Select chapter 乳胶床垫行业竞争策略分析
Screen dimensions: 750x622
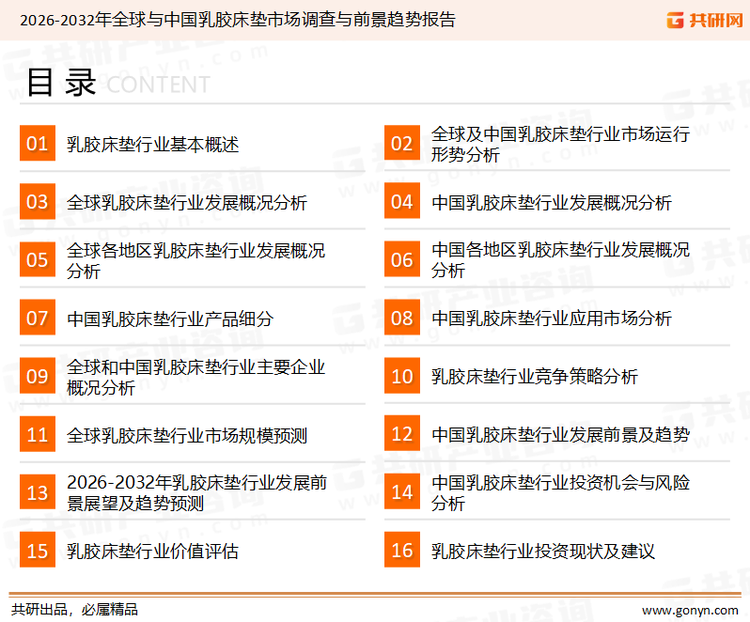(534, 377)
